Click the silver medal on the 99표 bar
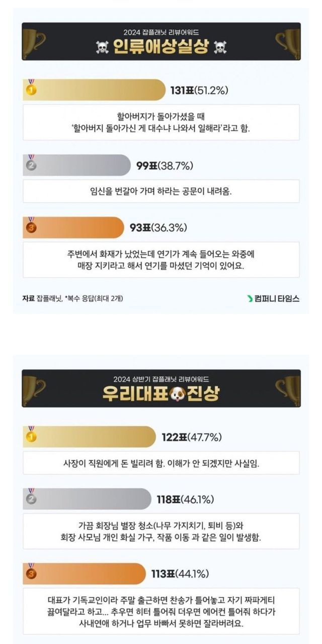 coord(31,165)
